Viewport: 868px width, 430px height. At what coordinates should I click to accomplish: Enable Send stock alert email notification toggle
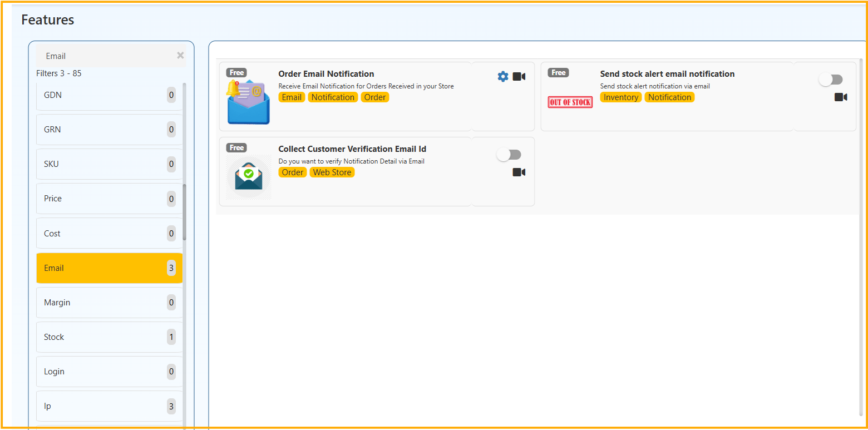point(831,80)
